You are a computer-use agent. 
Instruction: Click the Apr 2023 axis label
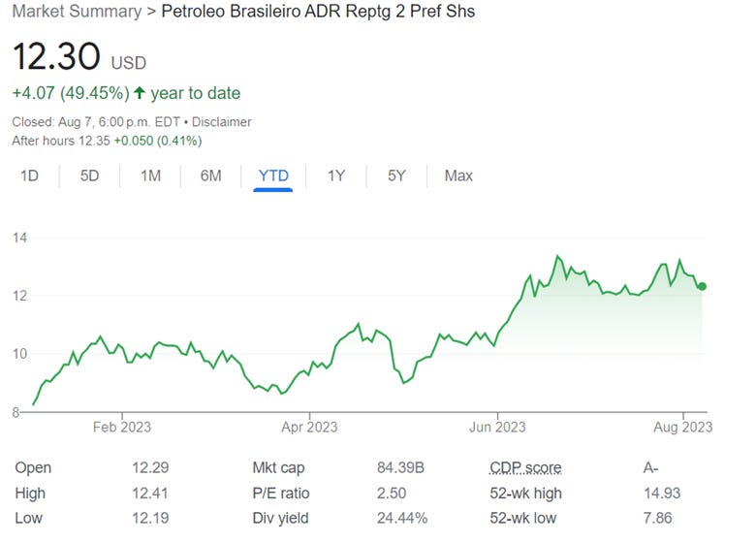[x=309, y=428]
